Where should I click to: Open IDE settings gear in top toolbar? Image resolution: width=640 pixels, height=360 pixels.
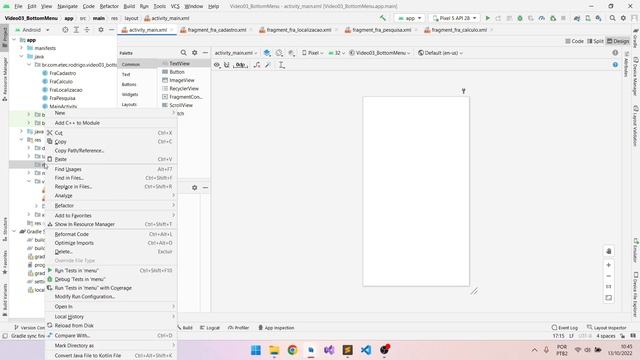(x=623, y=18)
